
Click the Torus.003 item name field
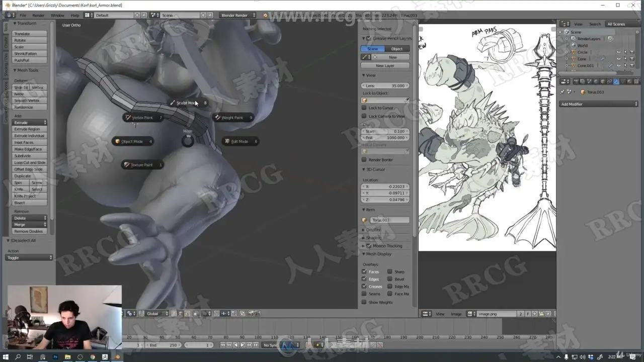coord(389,220)
